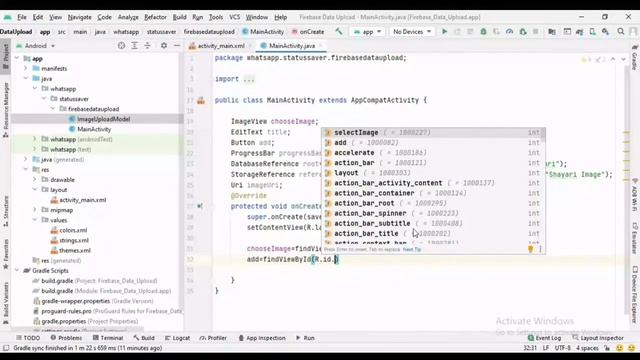Collapse the values folder

click(35, 220)
